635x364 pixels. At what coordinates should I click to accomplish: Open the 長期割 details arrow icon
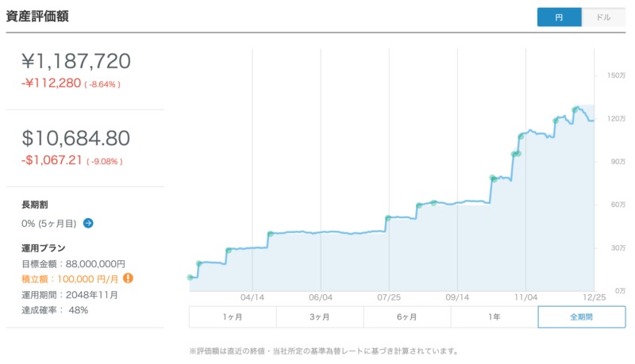coord(88,224)
